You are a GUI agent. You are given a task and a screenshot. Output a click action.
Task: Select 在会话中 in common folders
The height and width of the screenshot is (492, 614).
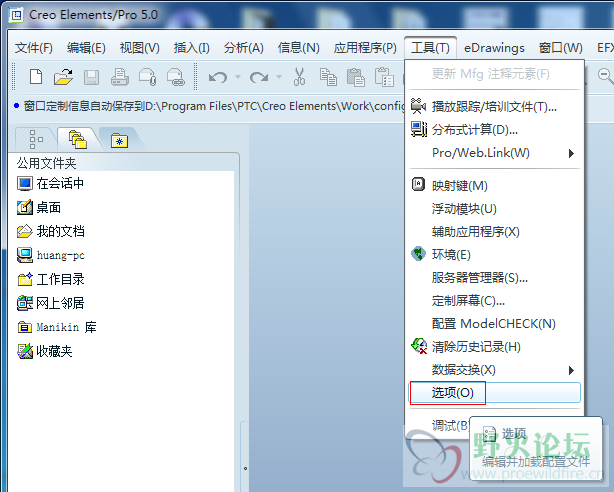51,183
